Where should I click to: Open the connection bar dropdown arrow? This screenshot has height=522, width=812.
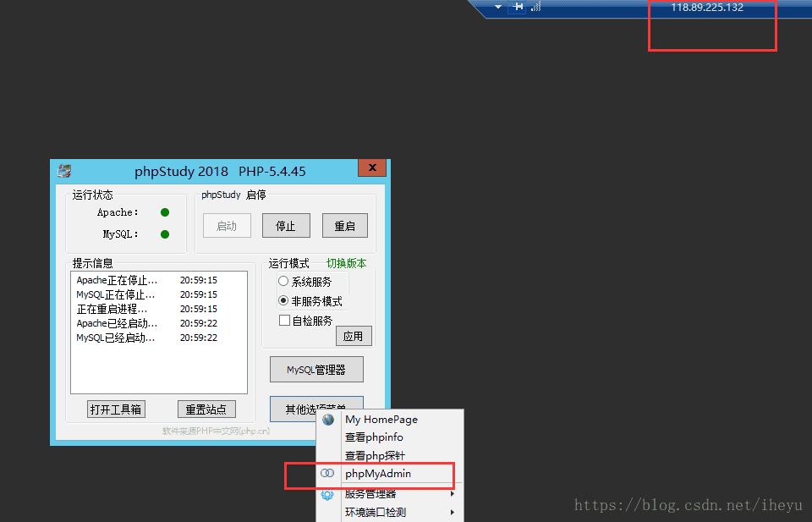tap(498, 8)
